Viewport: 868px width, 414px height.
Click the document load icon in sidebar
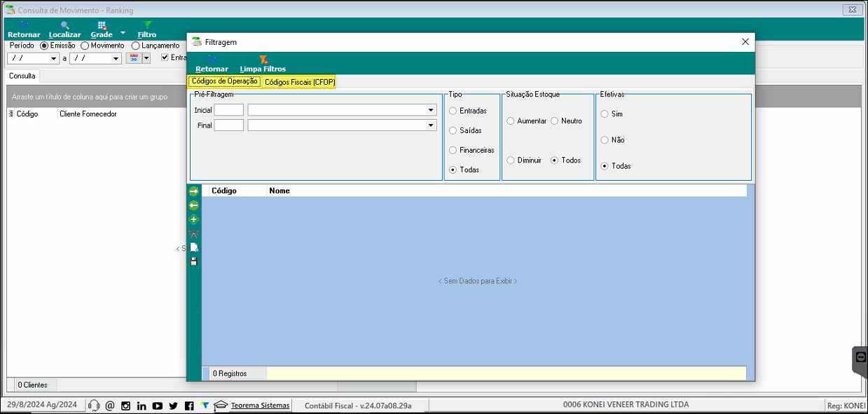194,247
